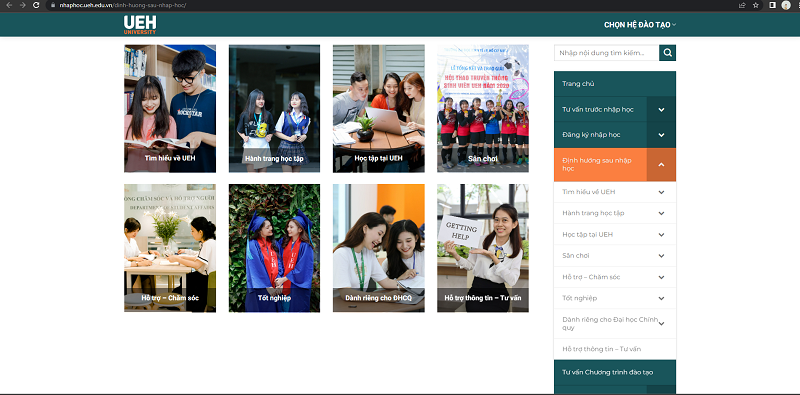The width and height of the screenshot is (800, 395).
Task: Expand Hành trang học tập sidebar chevron
Action: (661, 213)
